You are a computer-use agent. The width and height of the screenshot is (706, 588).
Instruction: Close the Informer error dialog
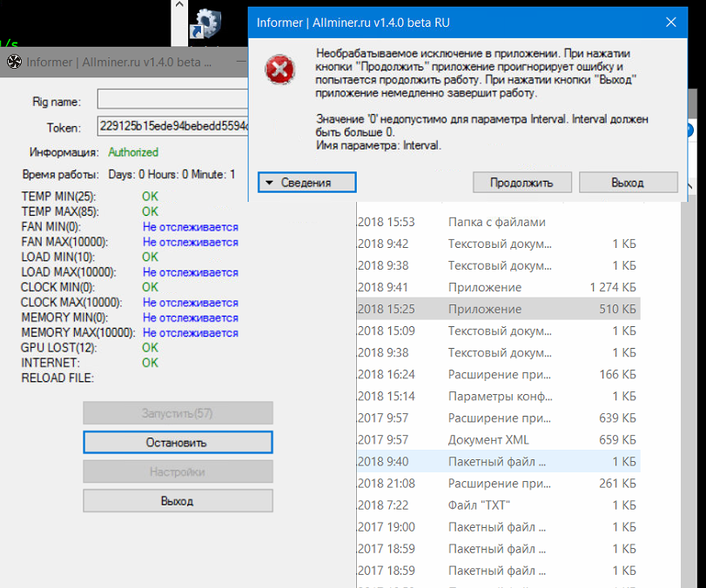coord(671,22)
